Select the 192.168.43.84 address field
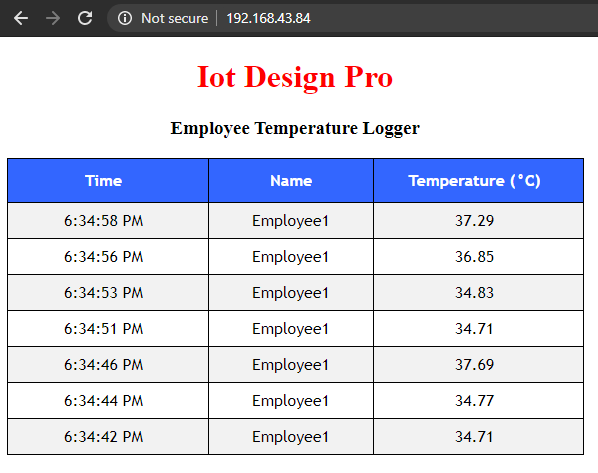The image size is (598, 473). point(268,18)
